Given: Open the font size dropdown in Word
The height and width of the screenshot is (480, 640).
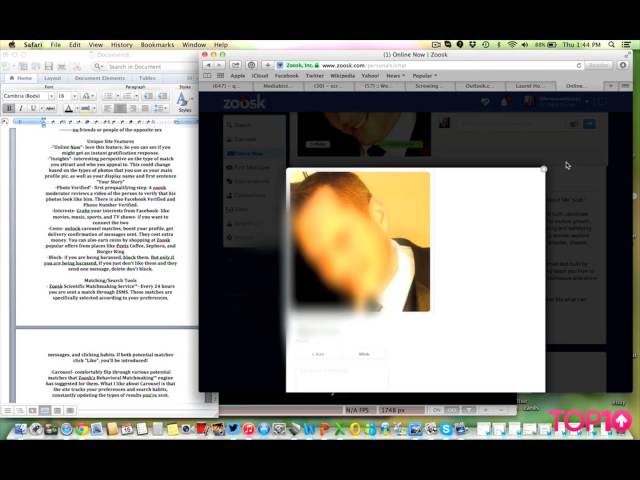Looking at the screenshot, I should tap(75, 96).
